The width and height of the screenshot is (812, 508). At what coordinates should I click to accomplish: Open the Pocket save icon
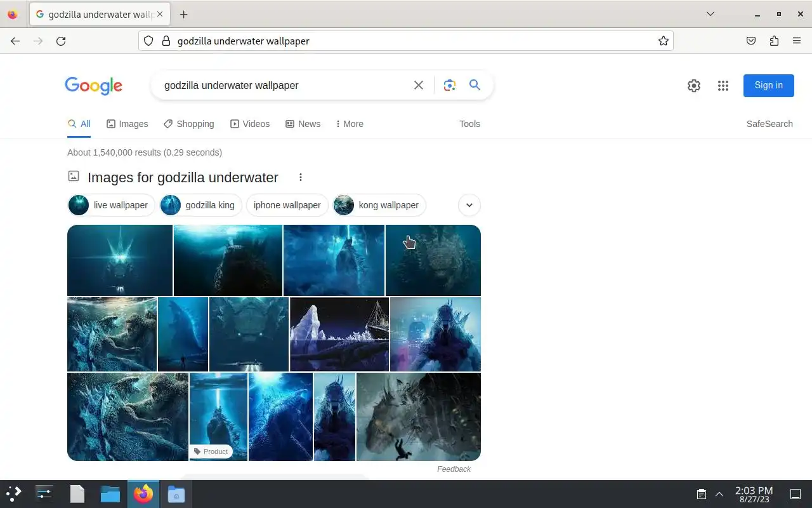point(751,41)
